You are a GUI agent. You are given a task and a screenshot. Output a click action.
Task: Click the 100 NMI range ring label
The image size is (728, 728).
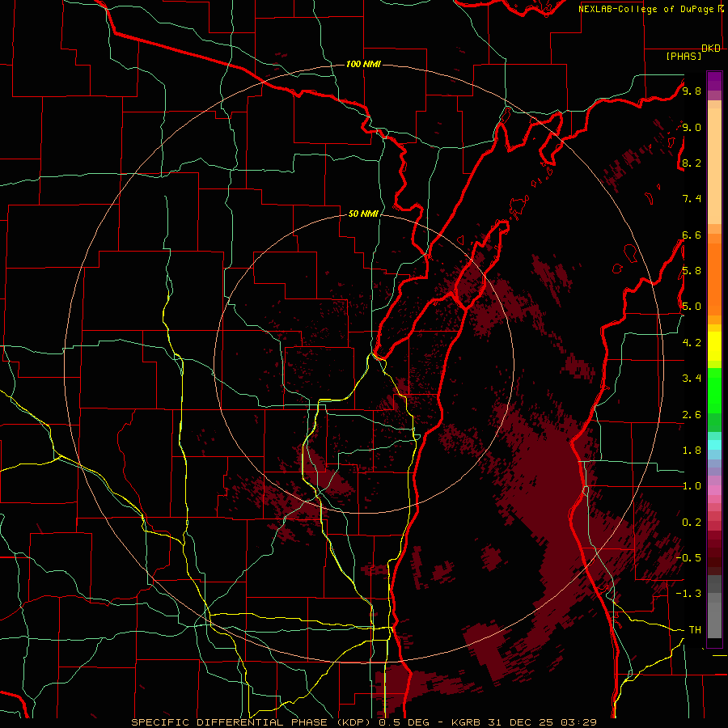pyautogui.click(x=363, y=64)
